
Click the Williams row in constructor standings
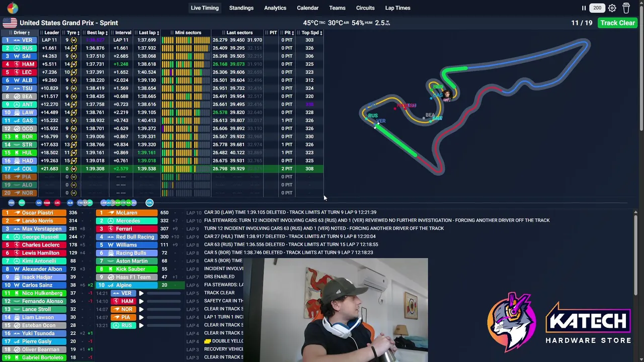[140, 245]
